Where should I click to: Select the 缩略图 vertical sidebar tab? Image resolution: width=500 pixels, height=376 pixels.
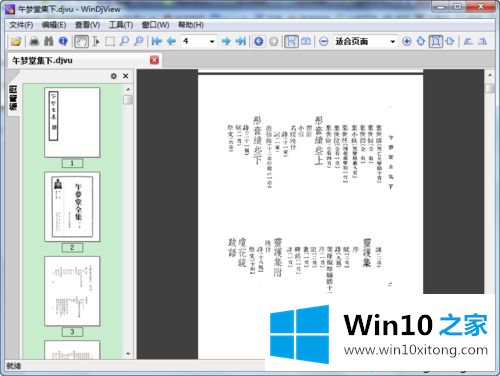(13, 98)
